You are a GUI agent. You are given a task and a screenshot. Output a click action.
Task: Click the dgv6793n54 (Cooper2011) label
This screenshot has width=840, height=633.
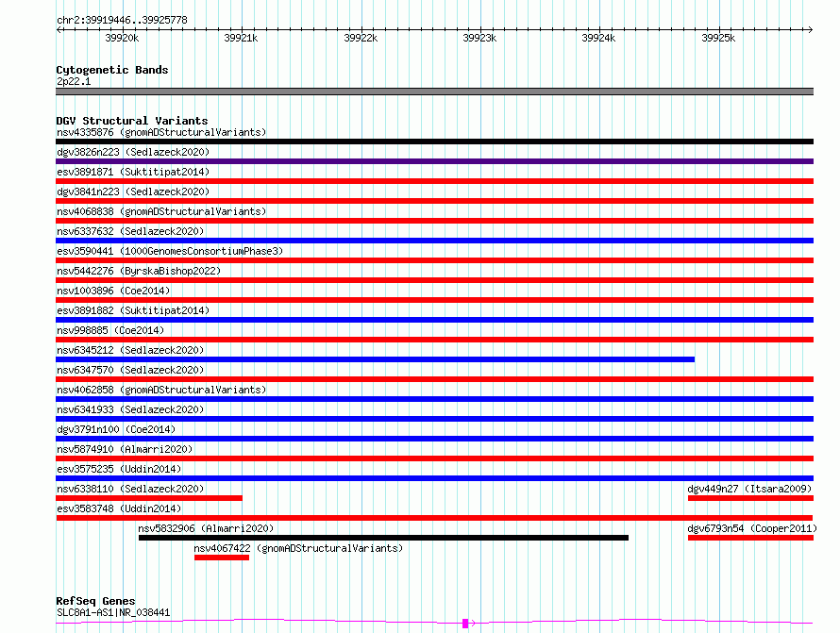coord(750,528)
